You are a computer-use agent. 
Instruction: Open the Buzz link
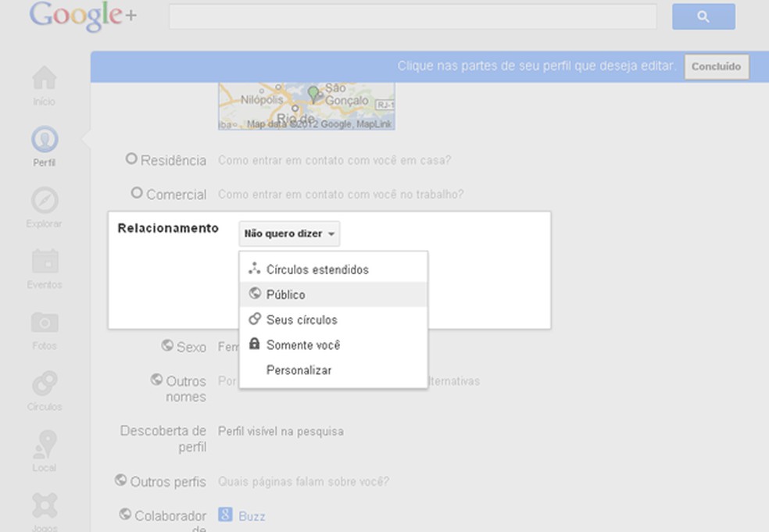click(252, 516)
